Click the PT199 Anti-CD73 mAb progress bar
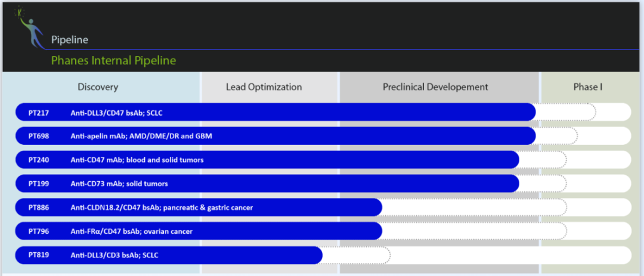This screenshot has height=276, width=644. [267, 184]
